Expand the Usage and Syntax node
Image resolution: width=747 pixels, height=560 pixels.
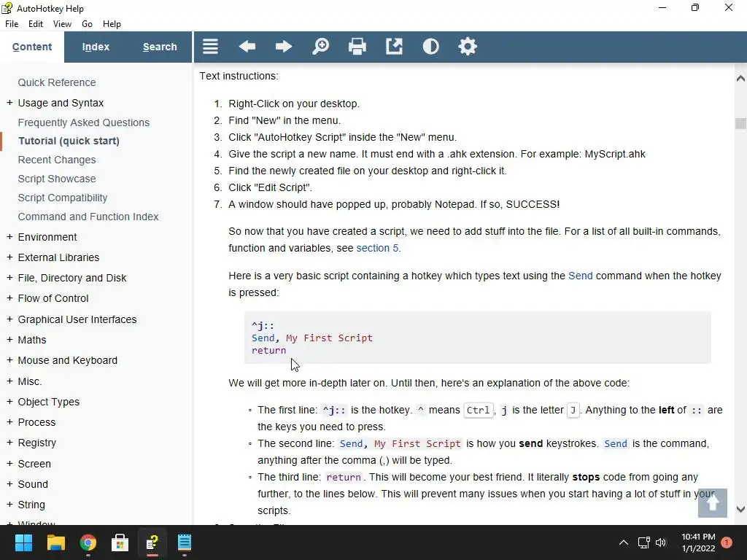point(9,103)
